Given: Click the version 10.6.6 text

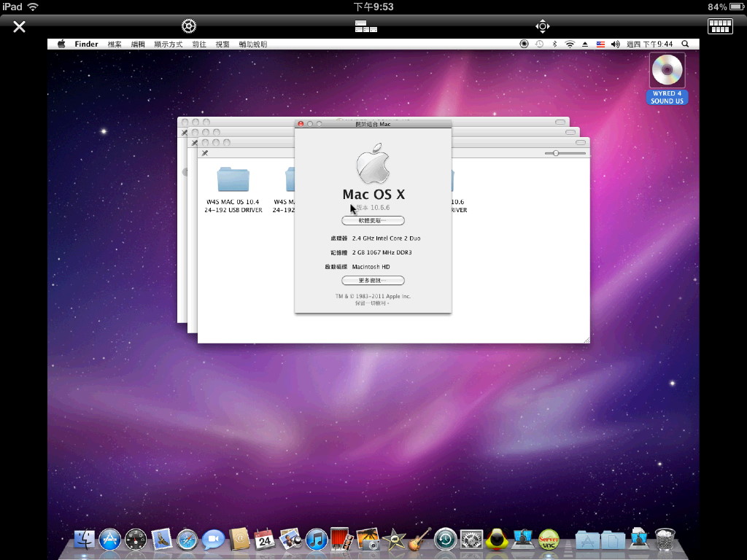Looking at the screenshot, I should coord(373,208).
